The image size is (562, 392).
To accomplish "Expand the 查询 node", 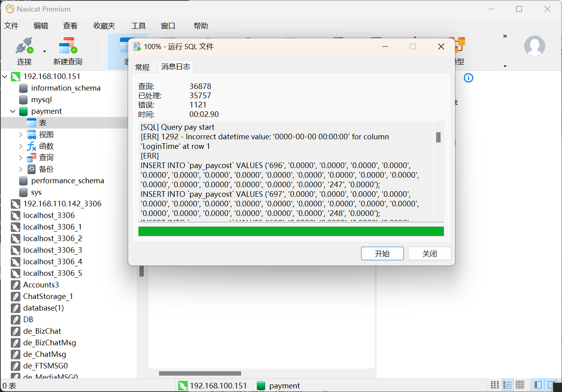I will point(21,158).
